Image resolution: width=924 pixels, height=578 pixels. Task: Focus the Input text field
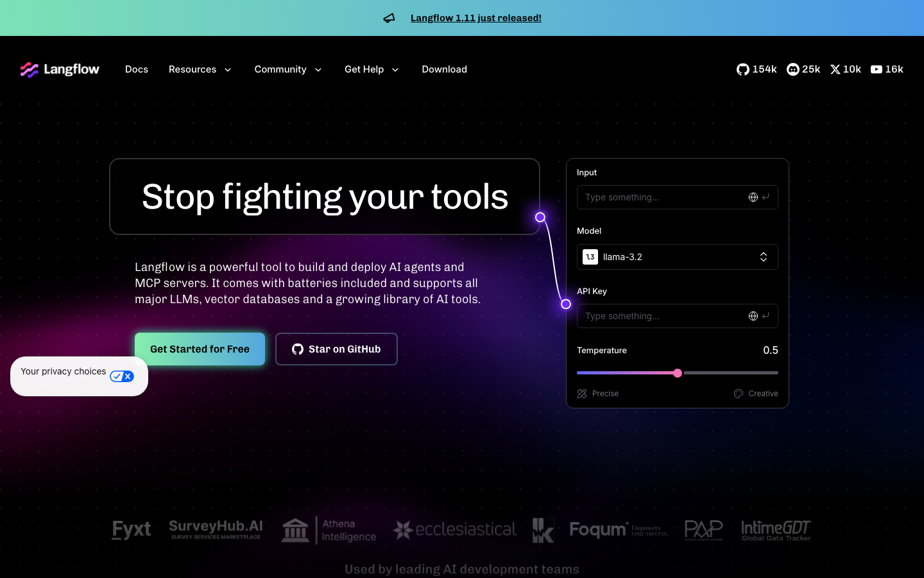(x=678, y=197)
